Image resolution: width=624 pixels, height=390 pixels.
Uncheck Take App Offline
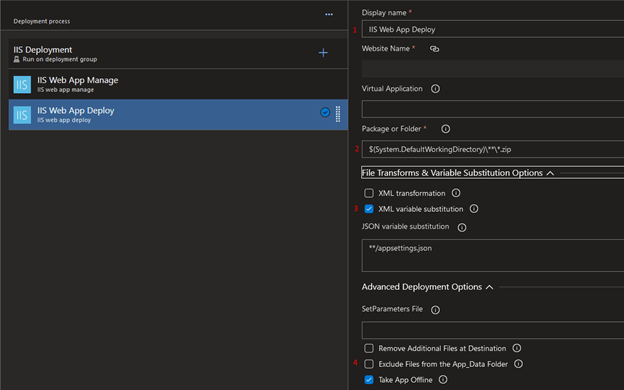[x=369, y=380]
